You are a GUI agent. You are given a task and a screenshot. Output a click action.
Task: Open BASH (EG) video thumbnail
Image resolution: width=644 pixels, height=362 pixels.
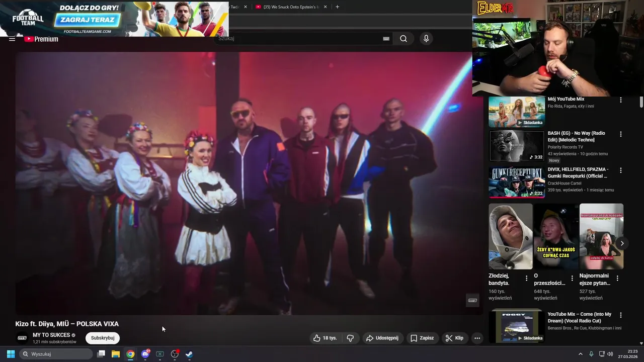(x=517, y=146)
